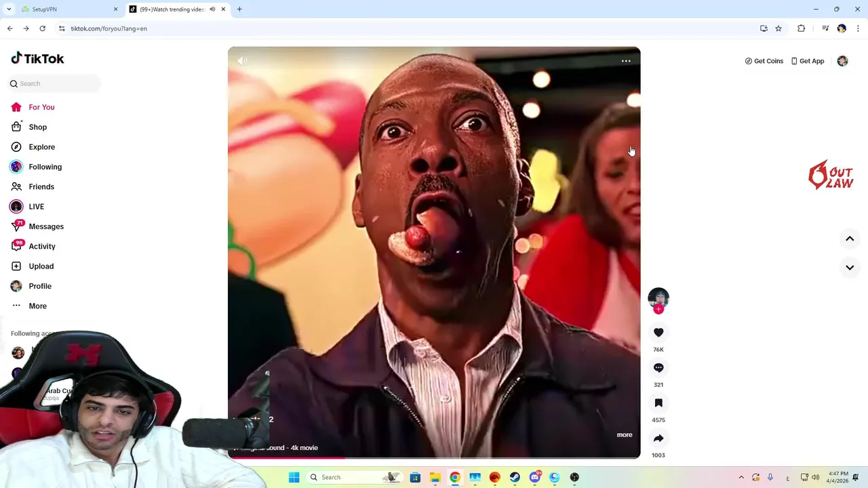
Task: Open the video options three-dot menu
Action: pos(626,61)
